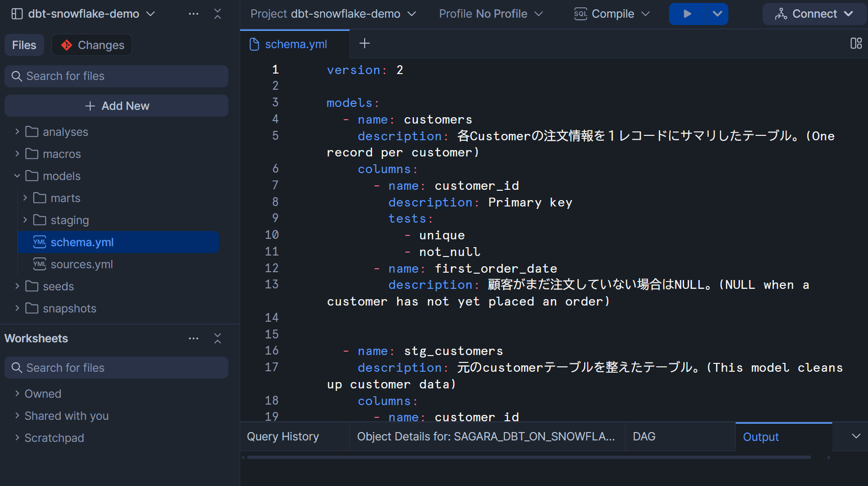Open the Project dbt-snowflake-demo dropdown
The height and width of the screenshot is (486, 868).
click(333, 14)
